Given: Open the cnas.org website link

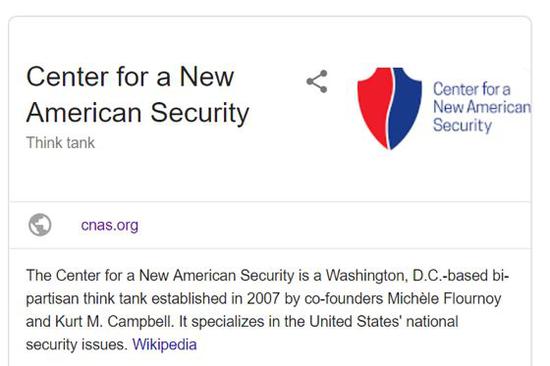Looking at the screenshot, I should (x=109, y=225).
